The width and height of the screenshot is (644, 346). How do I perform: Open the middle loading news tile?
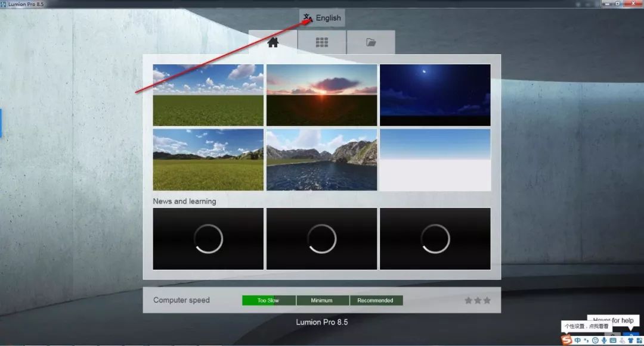pyautogui.click(x=321, y=239)
